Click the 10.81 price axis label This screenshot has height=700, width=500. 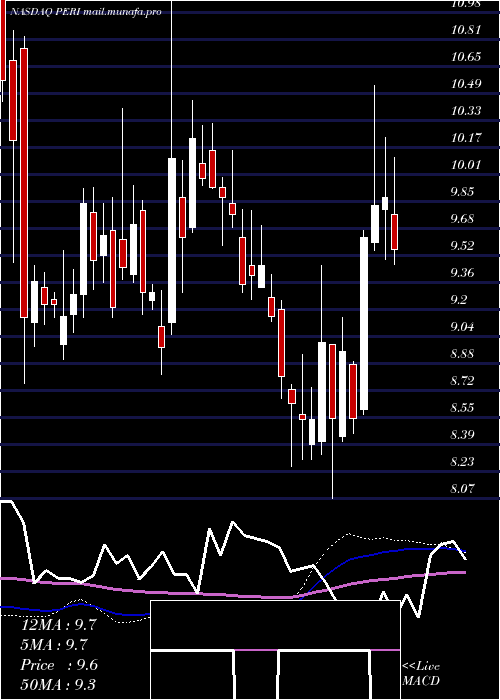click(x=466, y=30)
